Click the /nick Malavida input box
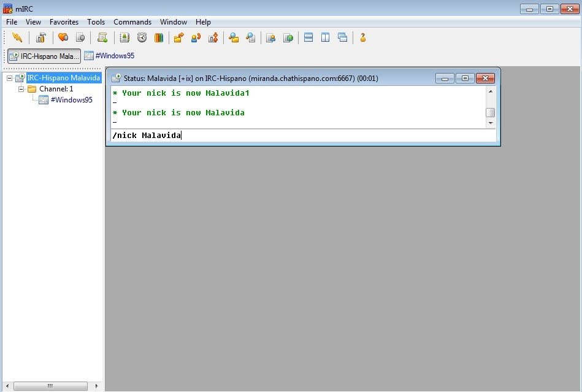This screenshot has height=392, width=582. 303,135
